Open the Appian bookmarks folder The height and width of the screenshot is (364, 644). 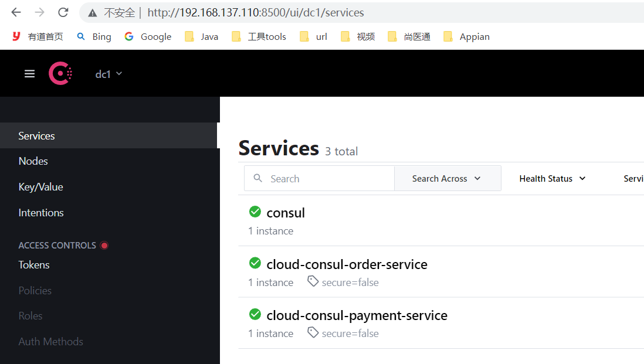pos(466,36)
